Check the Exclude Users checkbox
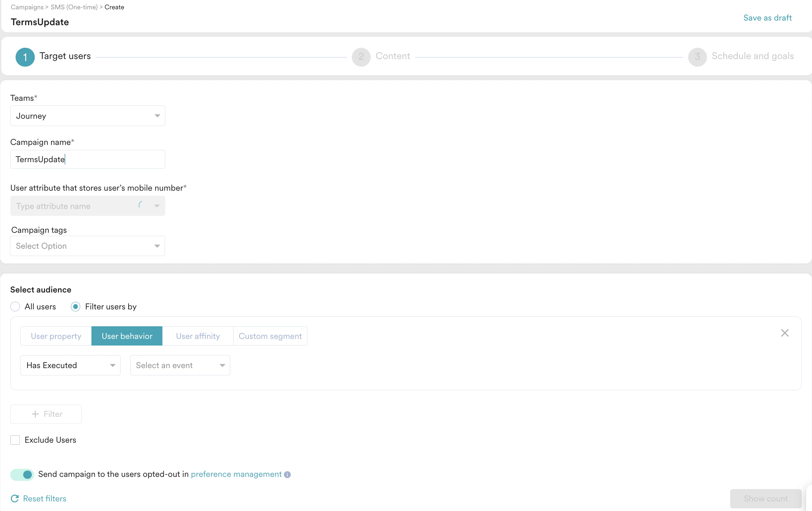The image size is (812, 511). coord(15,440)
